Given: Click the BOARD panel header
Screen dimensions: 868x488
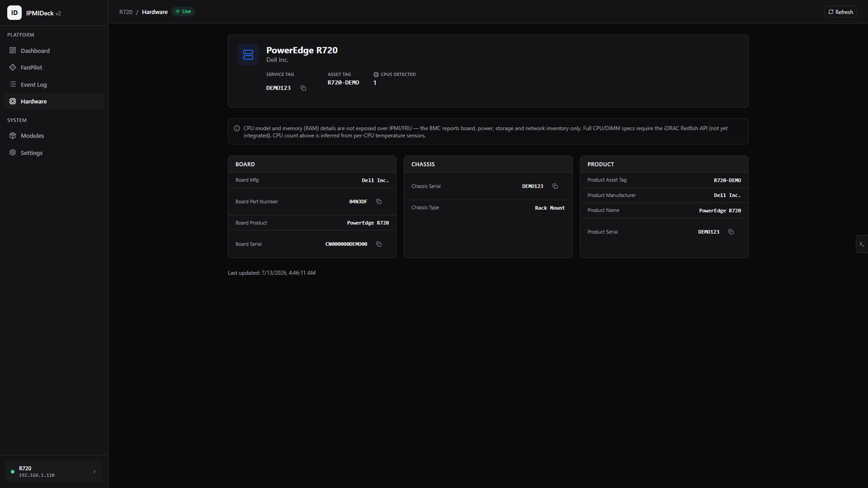Looking at the screenshot, I should (312, 164).
